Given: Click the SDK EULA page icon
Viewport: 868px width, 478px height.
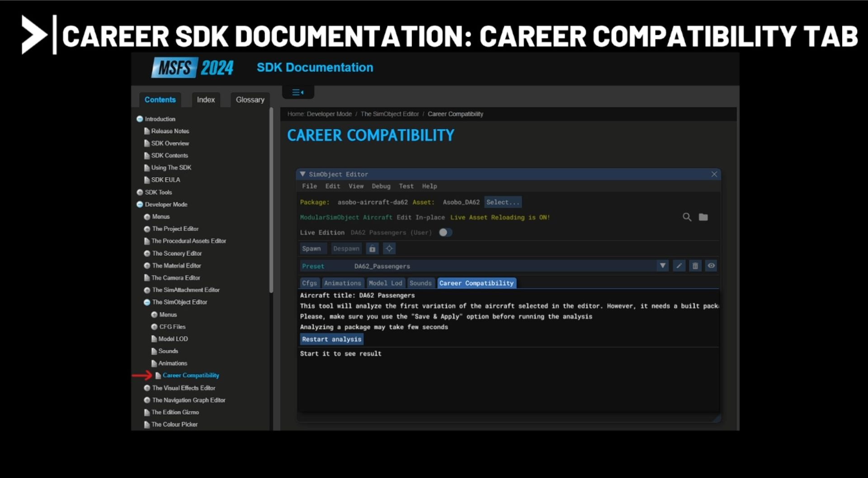Looking at the screenshot, I should (146, 180).
